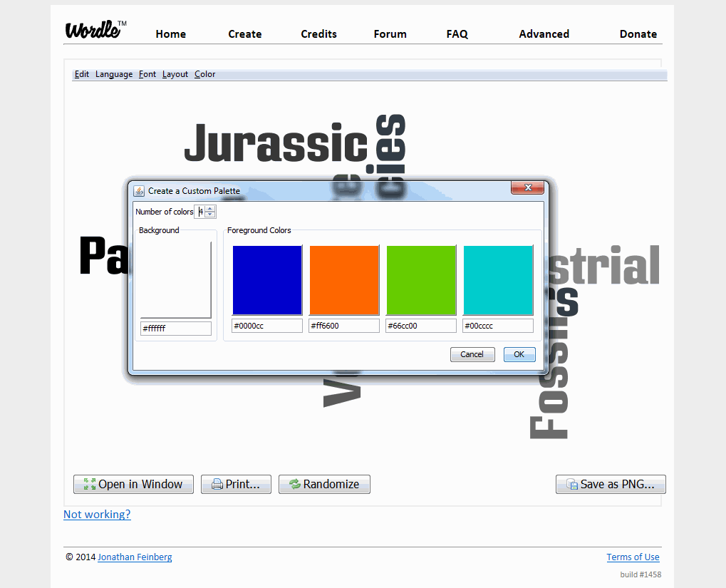The image size is (726, 588).
Task: Click the Java icon in the dialog title bar
Action: click(x=139, y=191)
